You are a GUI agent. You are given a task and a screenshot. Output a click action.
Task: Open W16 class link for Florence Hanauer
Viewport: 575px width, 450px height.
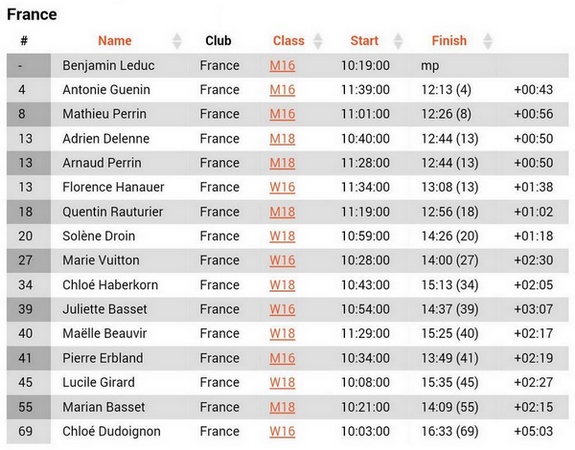(x=282, y=187)
